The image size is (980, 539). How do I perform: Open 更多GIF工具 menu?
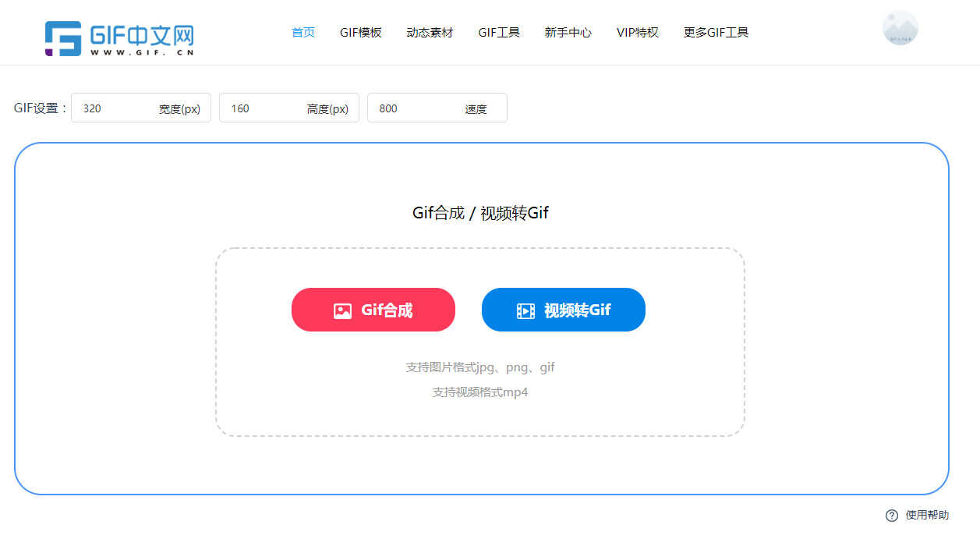pos(716,33)
